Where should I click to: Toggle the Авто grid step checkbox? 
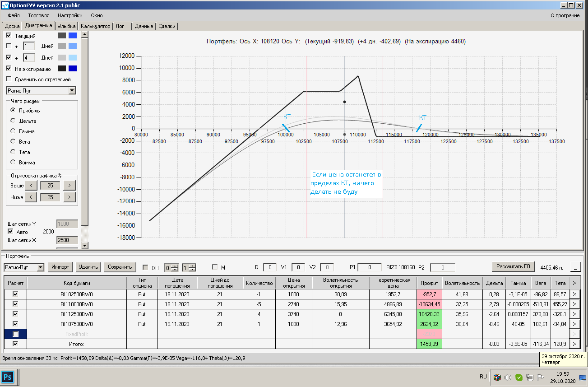[x=10, y=232]
